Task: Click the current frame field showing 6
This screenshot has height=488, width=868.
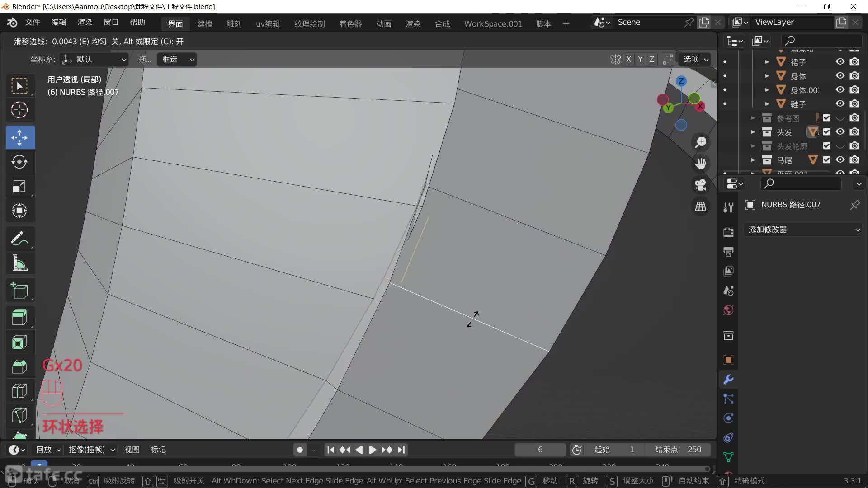Action: (540, 450)
